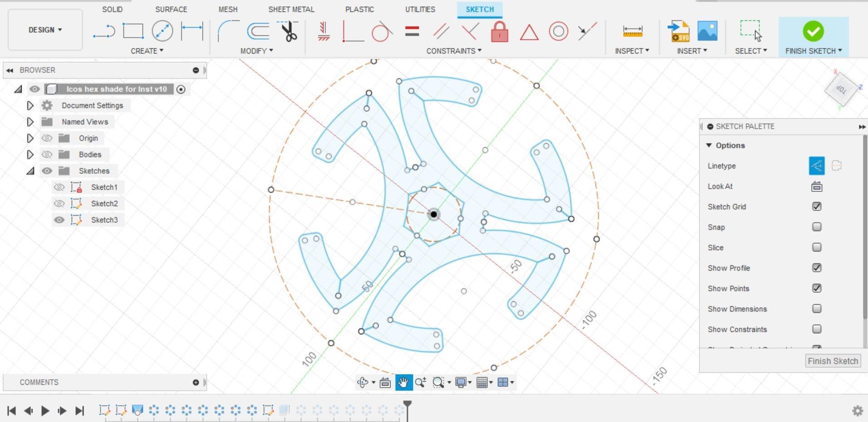The image size is (868, 422).
Task: Apply the Midpoint triangle constraint
Action: [529, 32]
